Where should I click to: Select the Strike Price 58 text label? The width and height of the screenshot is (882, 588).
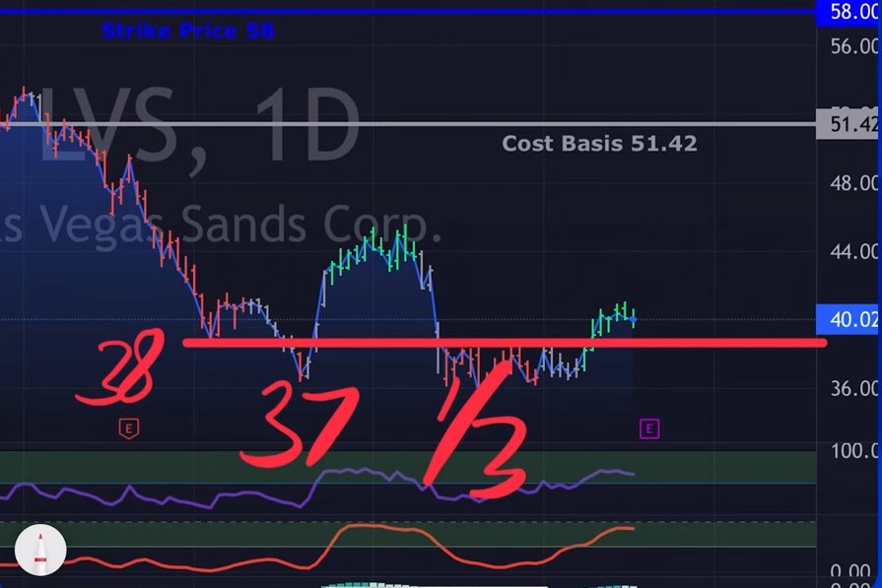click(188, 31)
